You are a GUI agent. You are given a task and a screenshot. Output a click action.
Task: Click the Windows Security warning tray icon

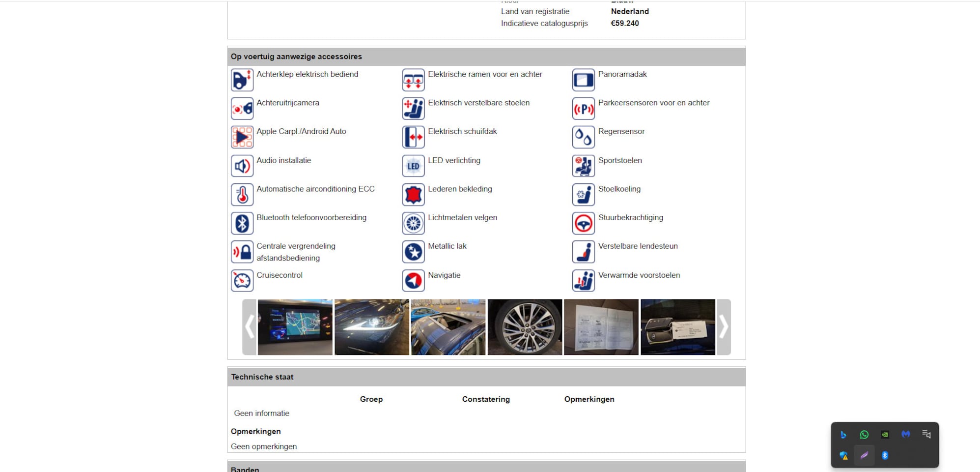843,456
